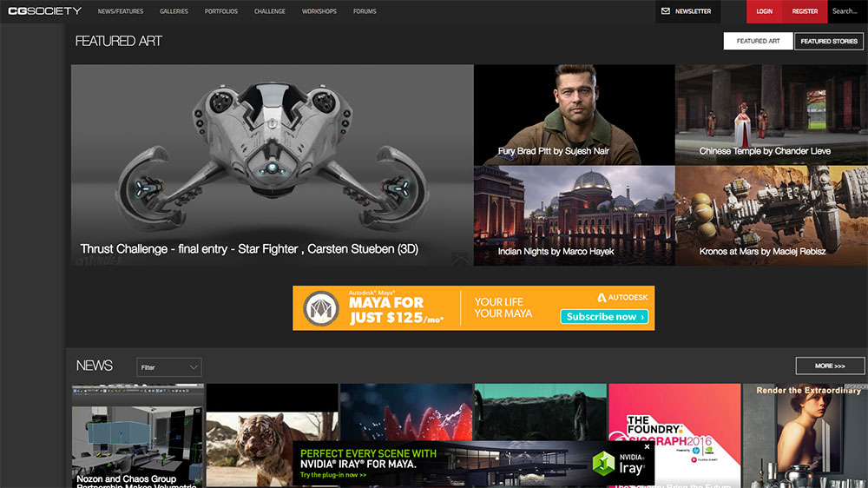Open the Nozon and Chaos Group news item
This screenshot has width=868, height=488.
pos(138,436)
